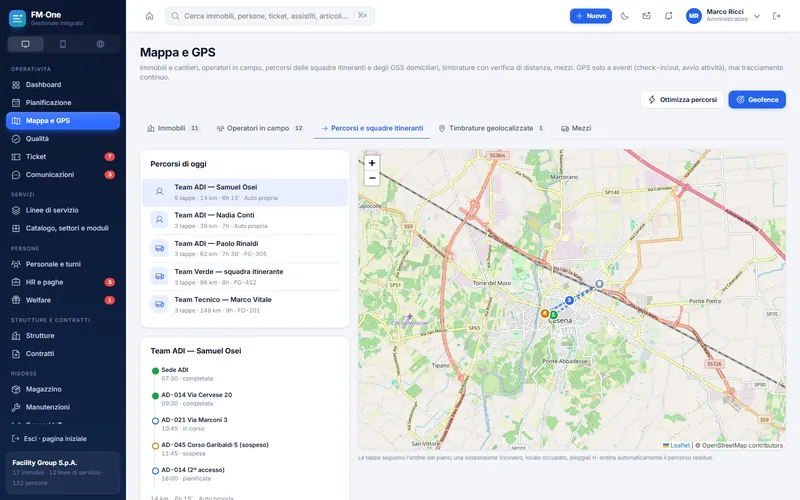Switch to desktop view mode
The width and height of the screenshot is (800, 500).
26,44
